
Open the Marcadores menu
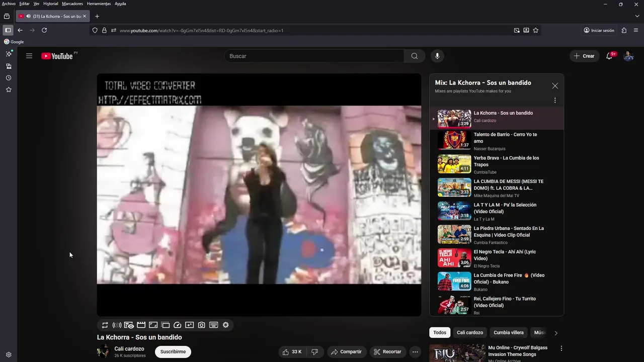coord(72,4)
